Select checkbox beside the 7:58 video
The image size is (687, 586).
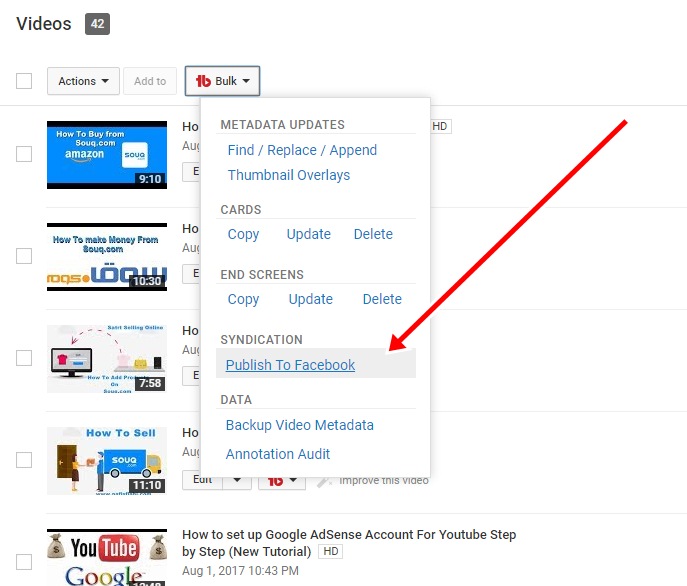click(24, 358)
